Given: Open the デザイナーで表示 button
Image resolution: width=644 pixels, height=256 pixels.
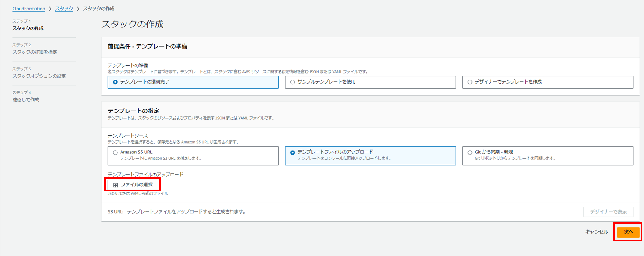Looking at the screenshot, I should tap(608, 212).
